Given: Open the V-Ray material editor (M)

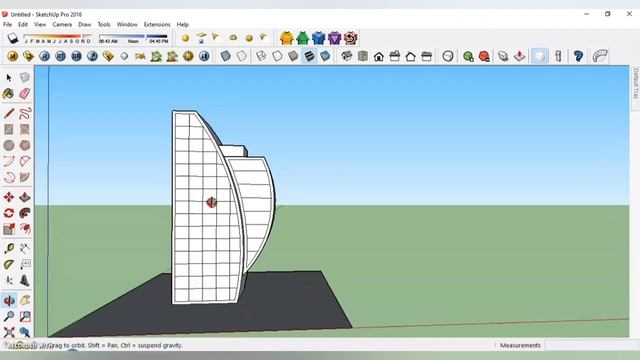Looking at the screenshot, I should point(13,56).
